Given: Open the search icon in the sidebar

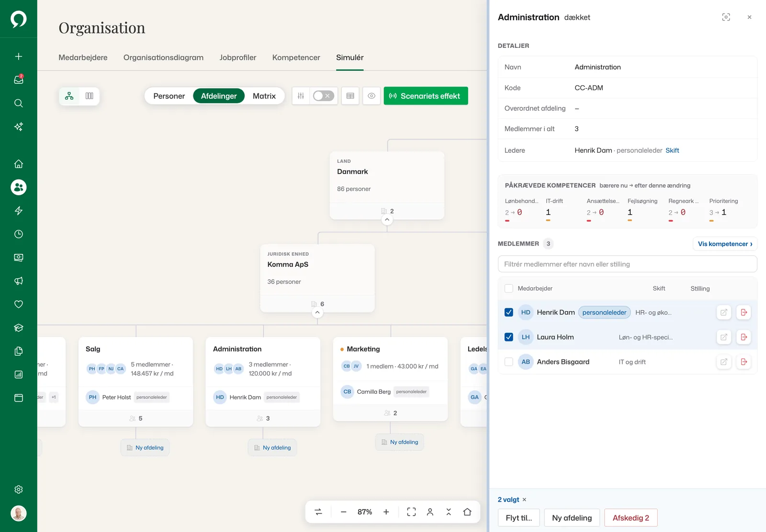Looking at the screenshot, I should [x=19, y=103].
